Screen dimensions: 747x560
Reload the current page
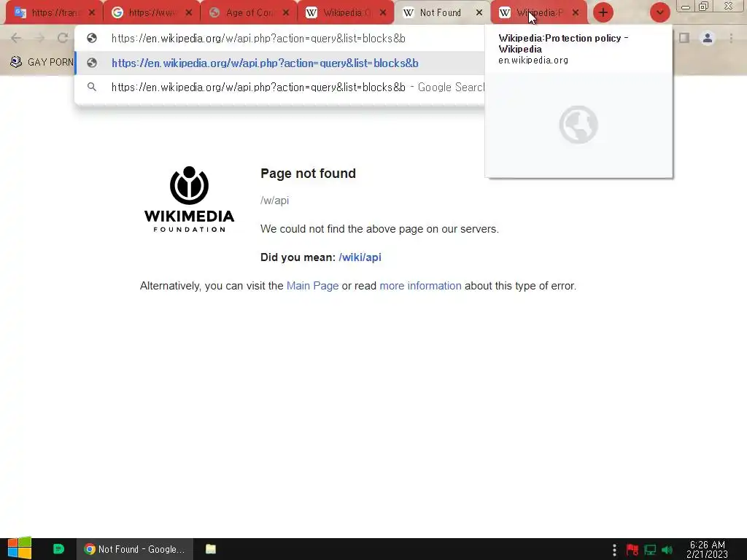tap(63, 38)
